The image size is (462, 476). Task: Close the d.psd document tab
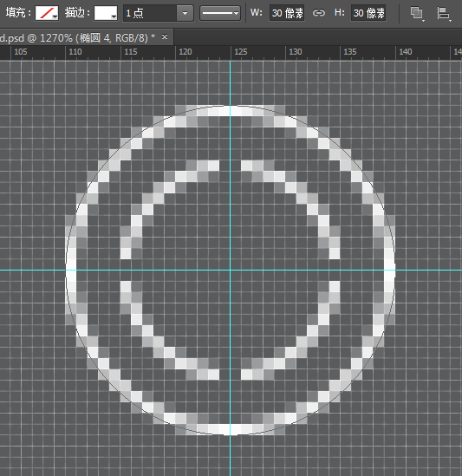coord(165,37)
